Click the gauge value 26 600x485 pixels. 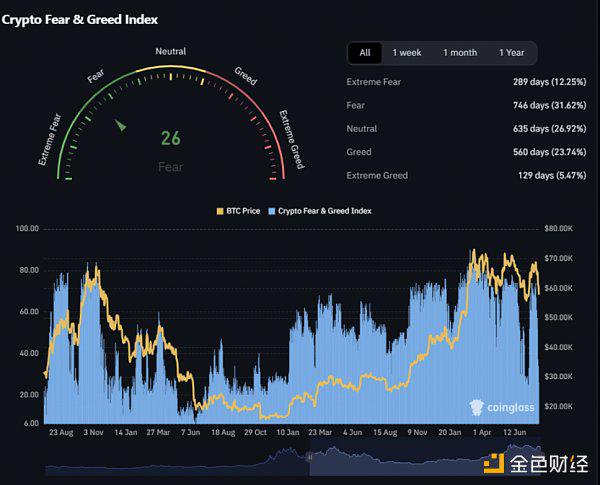pyautogui.click(x=171, y=139)
